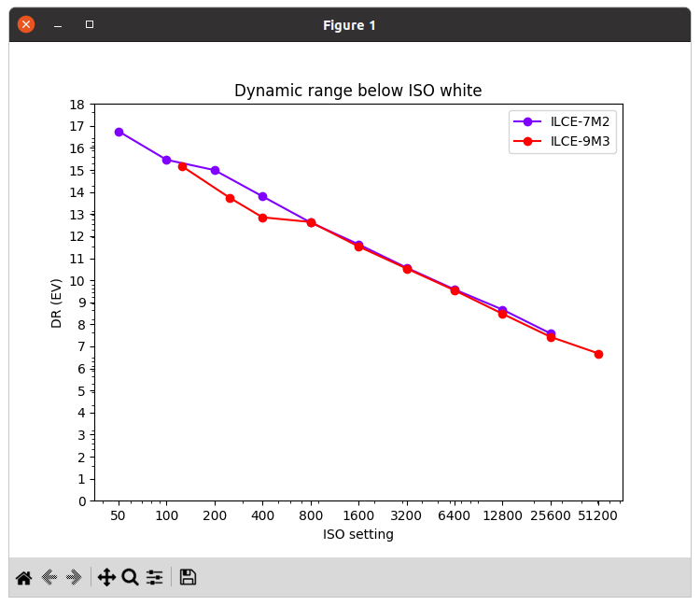Close the Figure 1 window

[26, 25]
